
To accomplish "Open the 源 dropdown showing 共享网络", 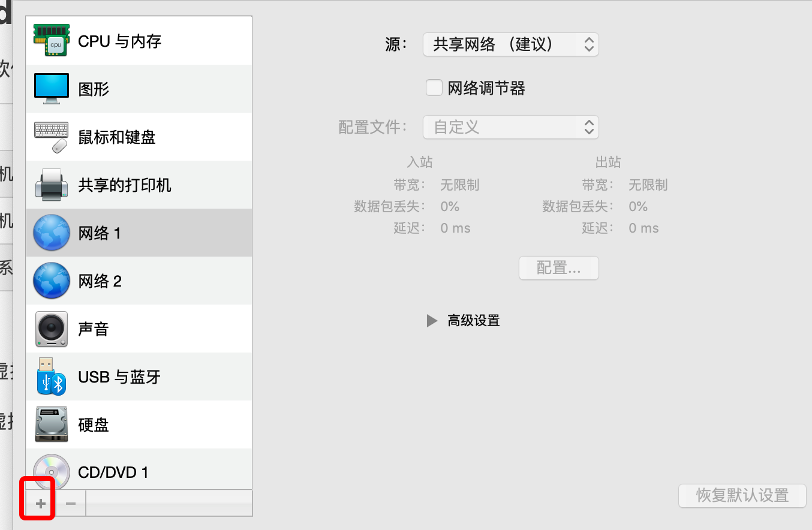I will [510, 44].
